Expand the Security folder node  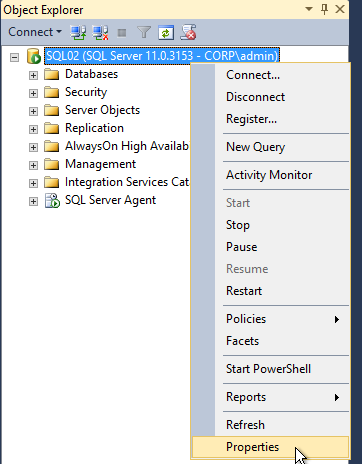[x=33, y=93]
